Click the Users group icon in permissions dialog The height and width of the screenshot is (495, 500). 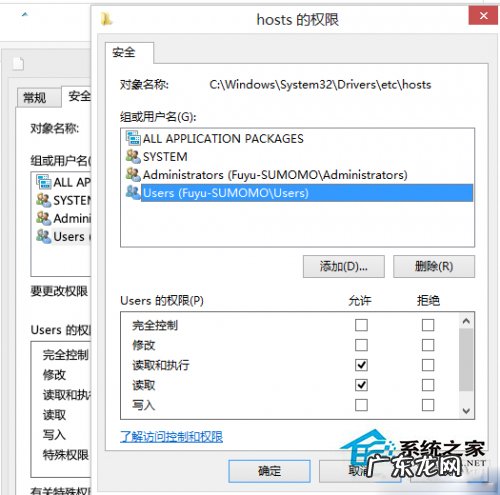pyautogui.click(x=133, y=193)
